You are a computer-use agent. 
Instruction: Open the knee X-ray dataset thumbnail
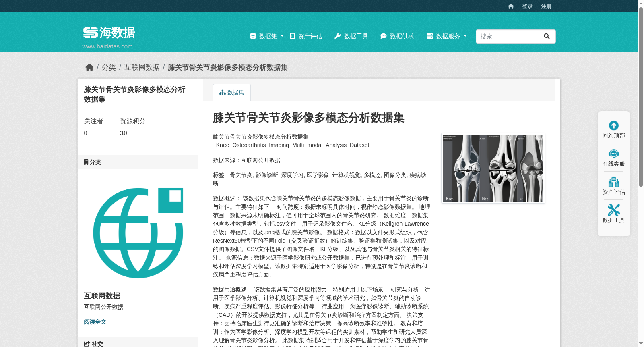[x=493, y=168]
